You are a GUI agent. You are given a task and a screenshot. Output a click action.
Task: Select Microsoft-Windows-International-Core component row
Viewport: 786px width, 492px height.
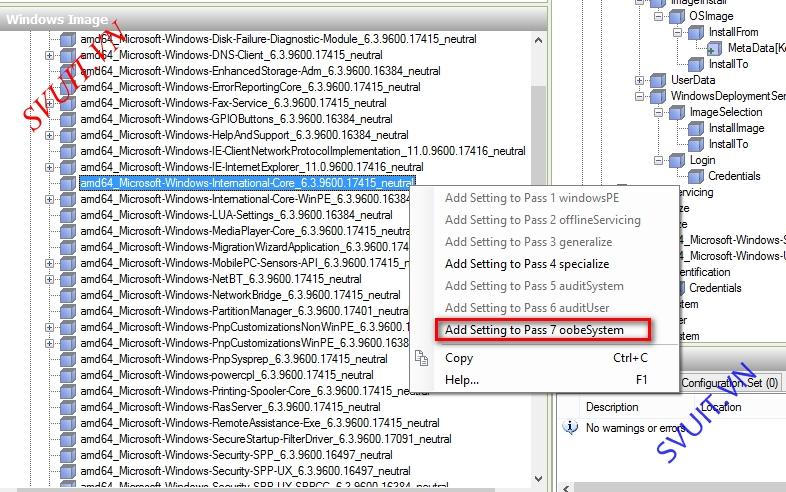pyautogui.click(x=247, y=183)
